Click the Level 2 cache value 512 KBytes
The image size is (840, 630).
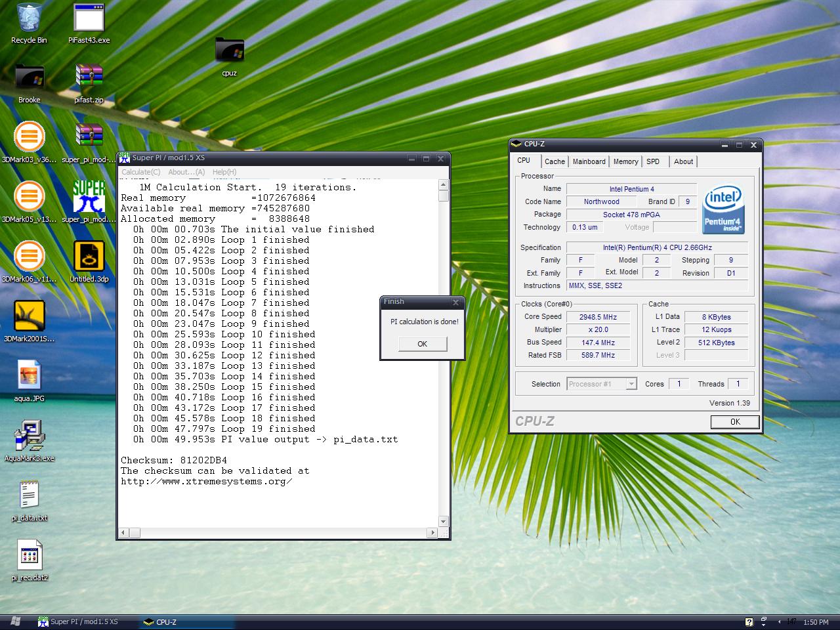716,343
